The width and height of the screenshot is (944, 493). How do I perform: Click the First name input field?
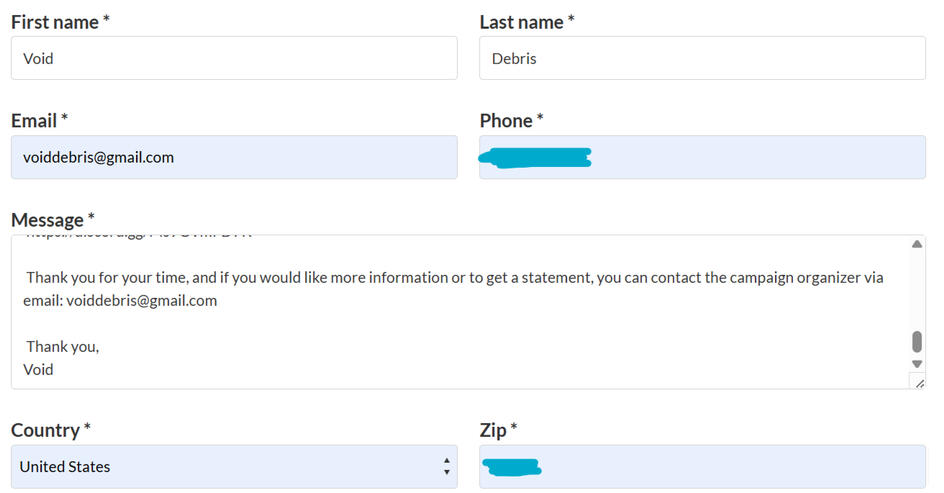pyautogui.click(x=233, y=58)
